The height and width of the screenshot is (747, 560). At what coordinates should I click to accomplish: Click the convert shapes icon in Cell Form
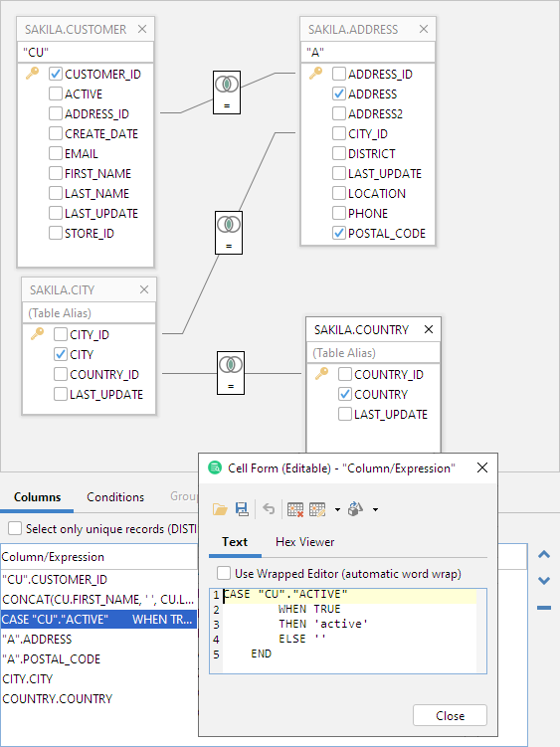[x=355, y=509]
